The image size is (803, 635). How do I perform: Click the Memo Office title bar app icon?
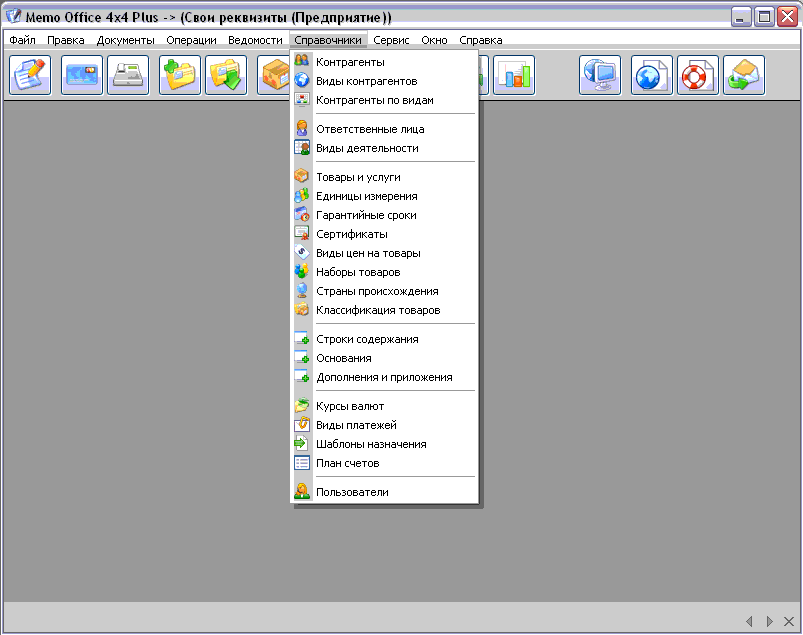click(x=13, y=16)
